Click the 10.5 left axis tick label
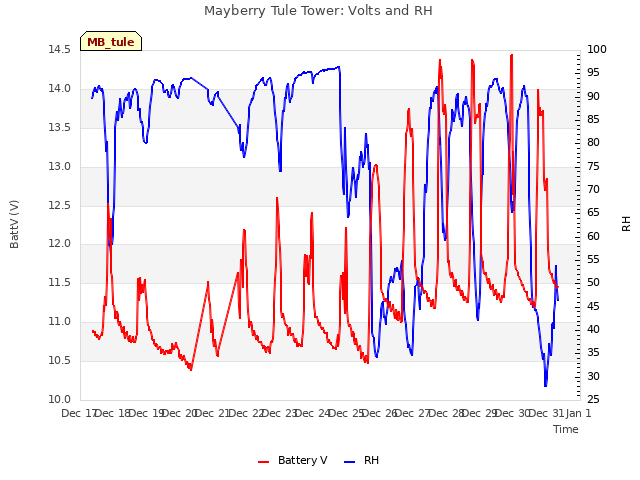Image resolution: width=640 pixels, height=480 pixels. point(60,360)
